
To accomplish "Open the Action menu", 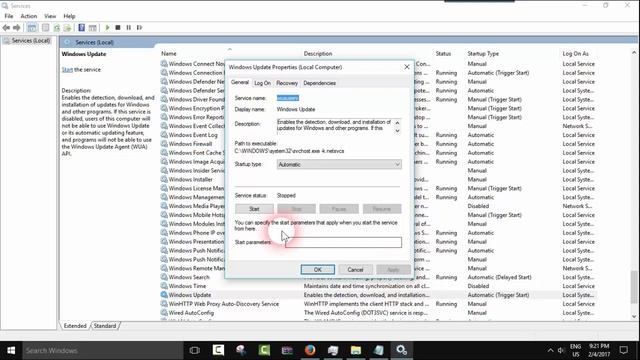I will (29, 16).
